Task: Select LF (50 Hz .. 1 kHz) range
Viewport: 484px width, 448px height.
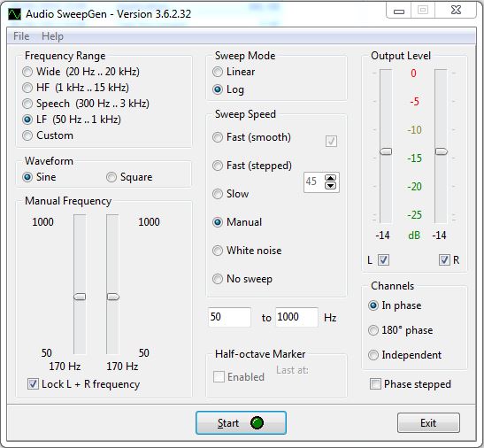Action: (72, 120)
